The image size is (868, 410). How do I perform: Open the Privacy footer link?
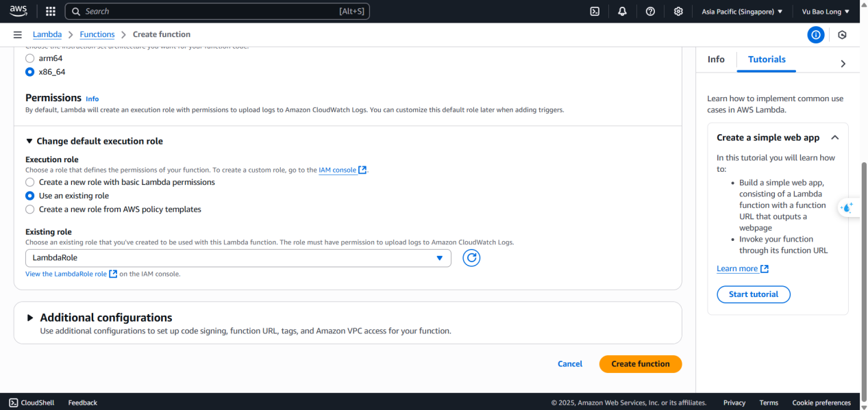click(x=734, y=402)
